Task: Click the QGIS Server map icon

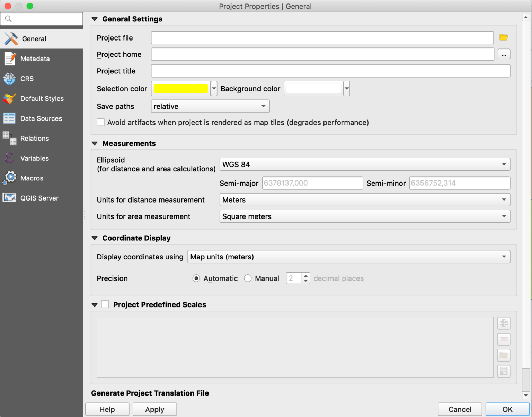Action: coord(9,198)
